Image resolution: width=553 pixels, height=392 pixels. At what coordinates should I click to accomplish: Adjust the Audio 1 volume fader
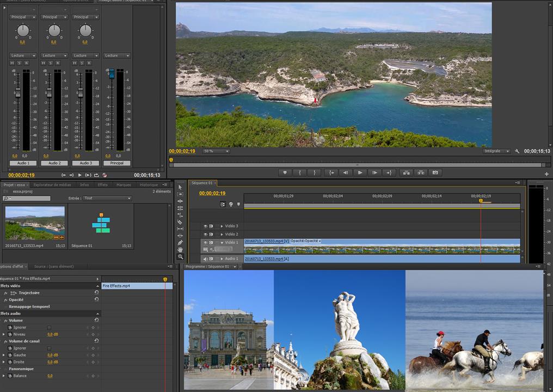coord(17,93)
